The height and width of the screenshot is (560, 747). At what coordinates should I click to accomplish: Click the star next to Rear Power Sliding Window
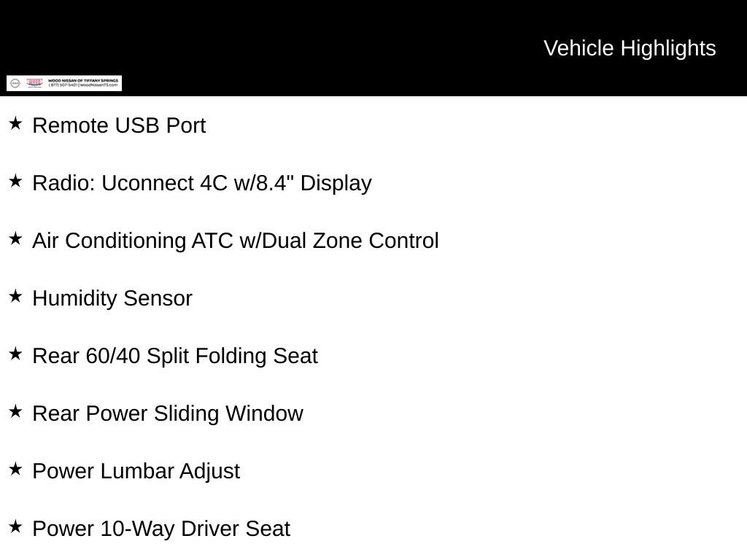point(15,412)
